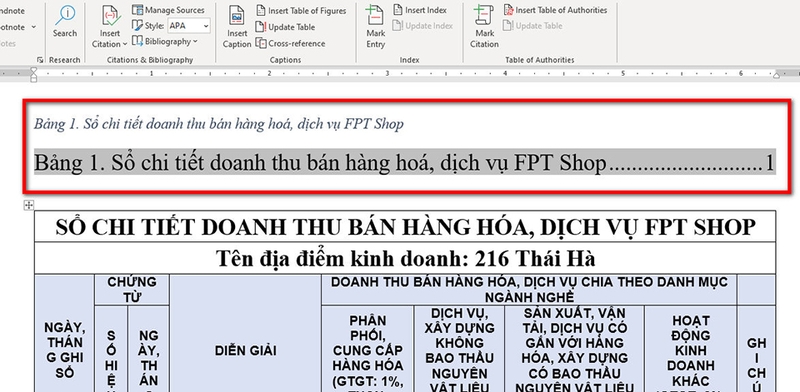Open the Search research tool
Viewport: 800px width, 392px height.
point(65,21)
